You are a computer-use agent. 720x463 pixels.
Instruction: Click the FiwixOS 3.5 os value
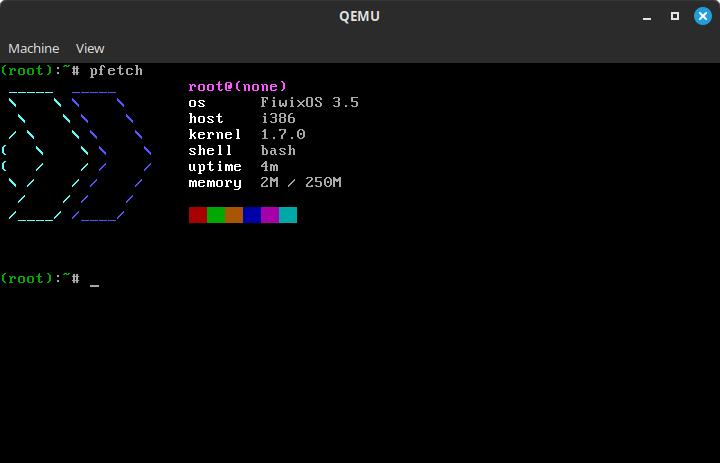click(x=310, y=103)
